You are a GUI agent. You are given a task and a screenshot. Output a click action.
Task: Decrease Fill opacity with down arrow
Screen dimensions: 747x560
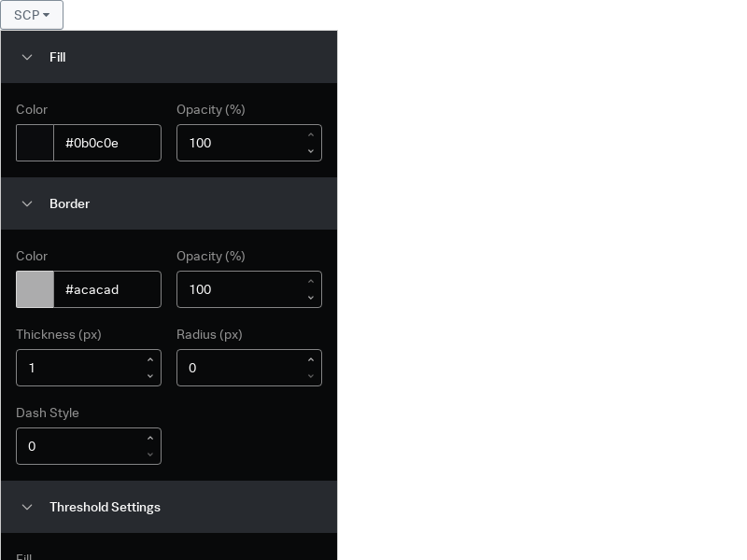pyautogui.click(x=311, y=151)
